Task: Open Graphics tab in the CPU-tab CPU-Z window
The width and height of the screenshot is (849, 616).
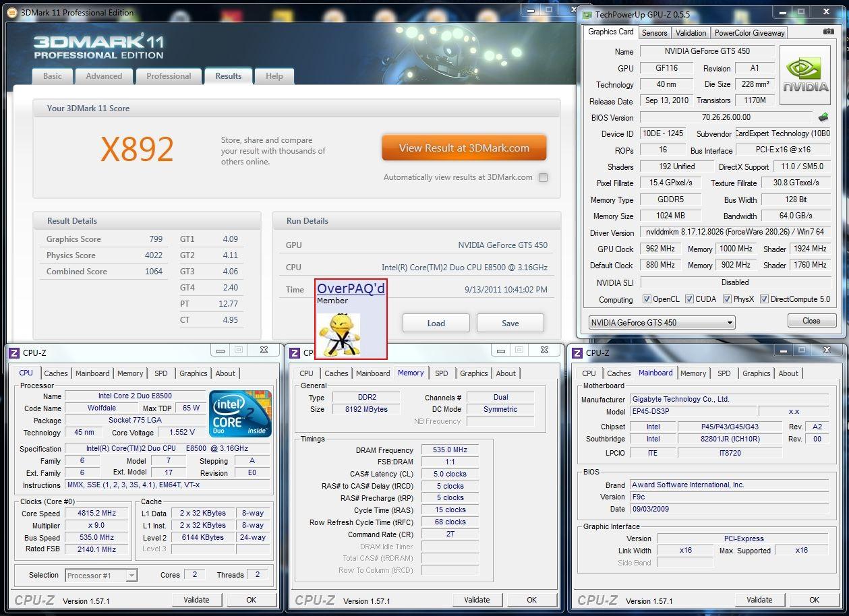Action: click(194, 373)
